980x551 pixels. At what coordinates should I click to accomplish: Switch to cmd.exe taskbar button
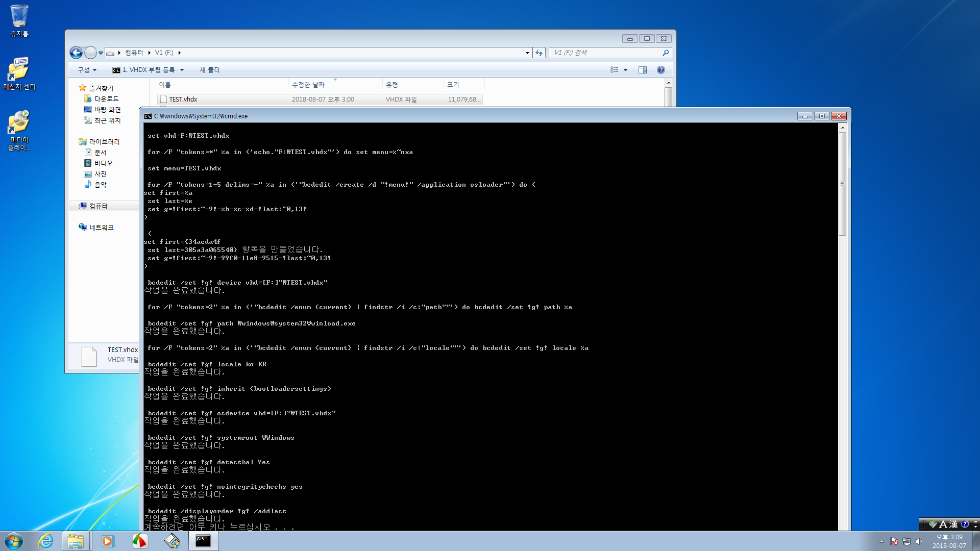tap(203, 541)
